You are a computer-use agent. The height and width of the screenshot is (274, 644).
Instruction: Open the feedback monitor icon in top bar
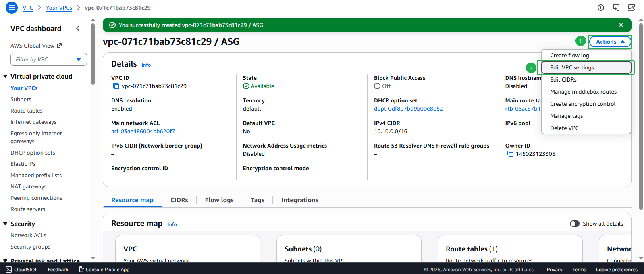[x=616, y=8]
